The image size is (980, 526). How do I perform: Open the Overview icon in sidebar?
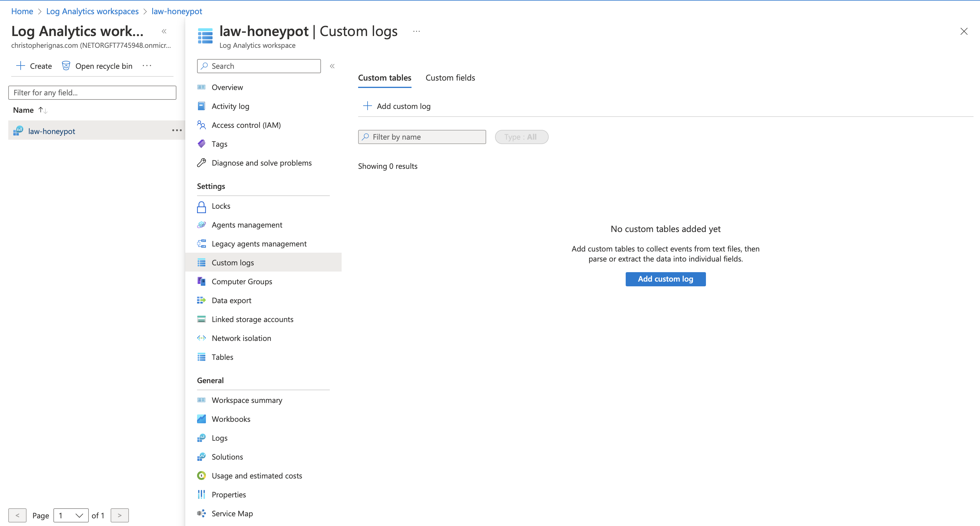pyautogui.click(x=201, y=88)
